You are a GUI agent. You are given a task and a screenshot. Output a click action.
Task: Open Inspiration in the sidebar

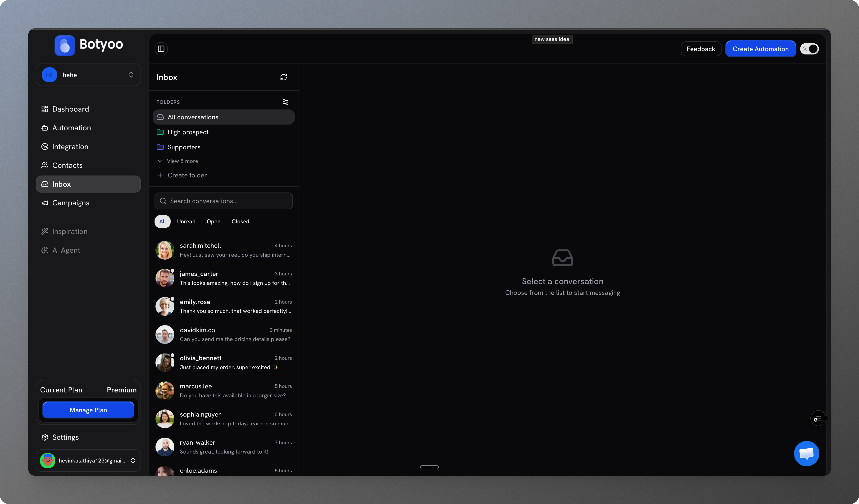click(88, 231)
